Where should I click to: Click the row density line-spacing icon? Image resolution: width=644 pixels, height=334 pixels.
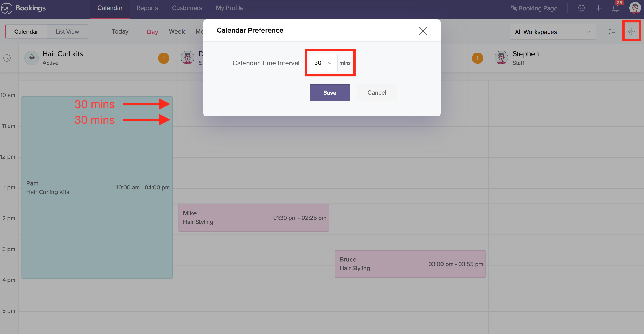[x=612, y=31]
